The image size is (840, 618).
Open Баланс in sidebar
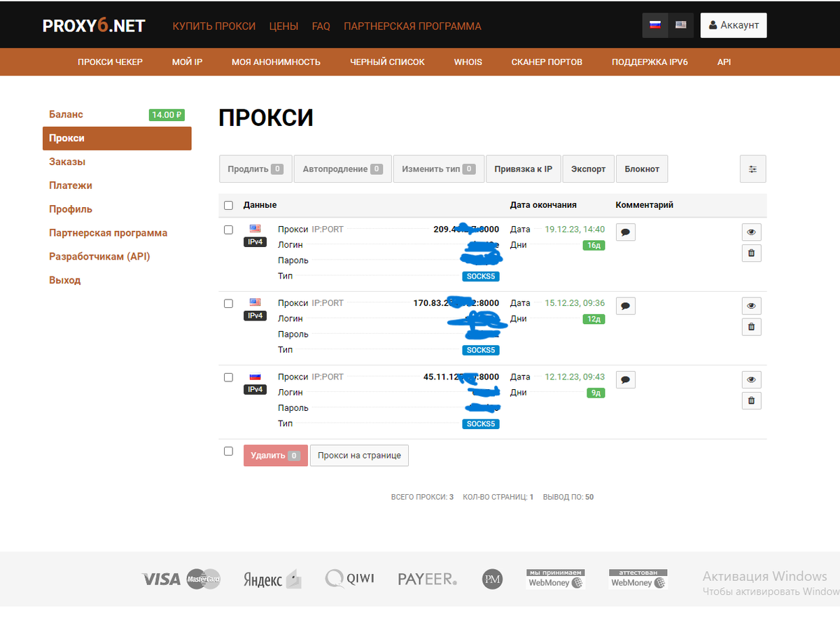[66, 114]
